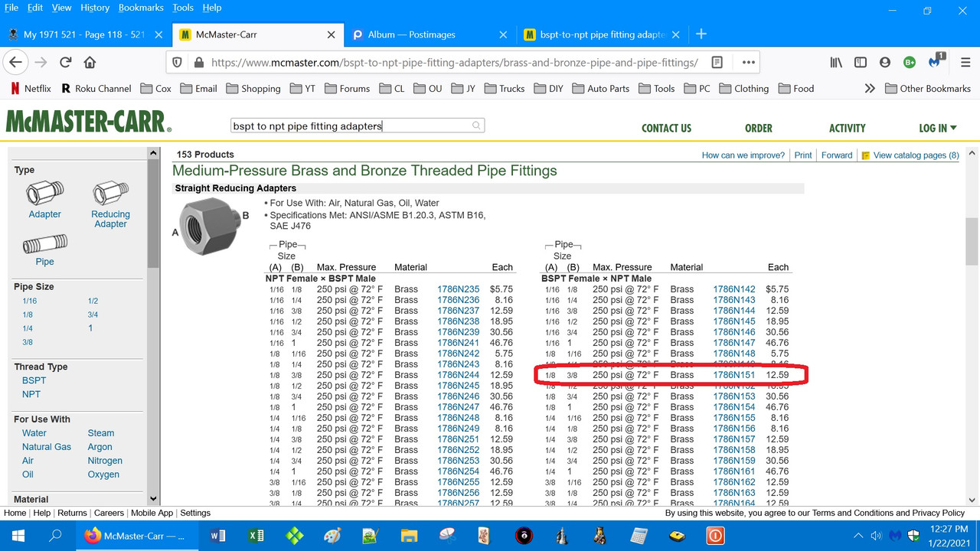The width and height of the screenshot is (980, 551).
Task: Open the Firefox home page
Action: [x=90, y=62]
